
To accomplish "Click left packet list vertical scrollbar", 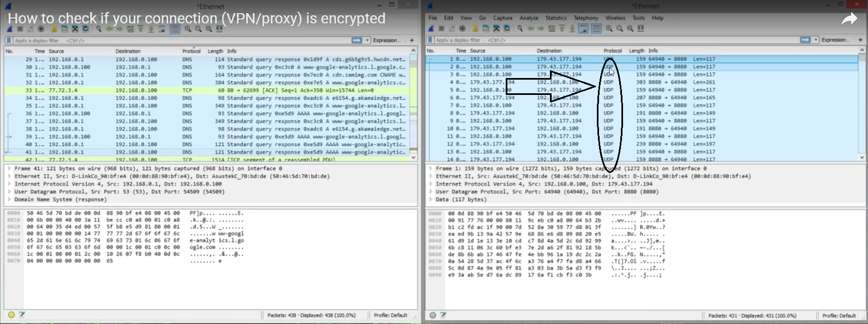I will tap(414, 104).
